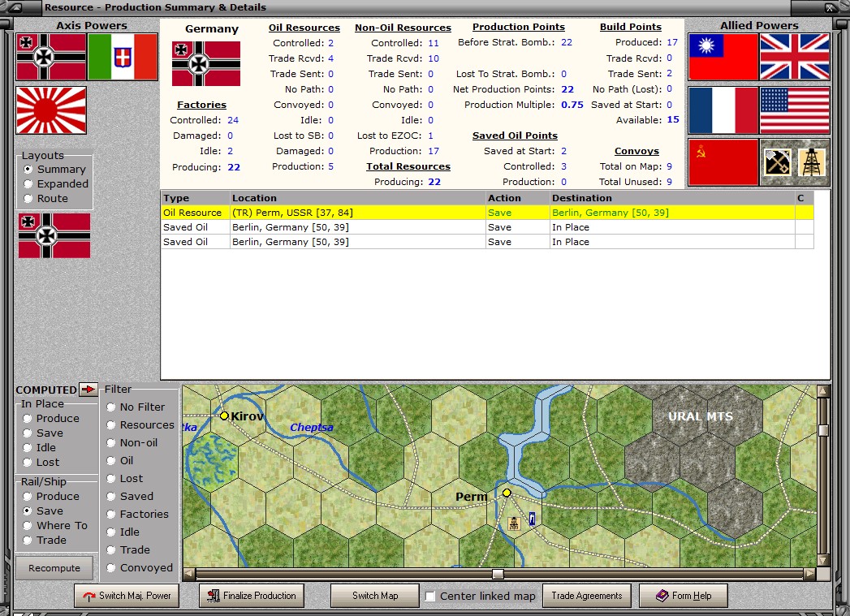Click the Kirov city dot on map
This screenshot has height=616, width=850.
[224, 416]
